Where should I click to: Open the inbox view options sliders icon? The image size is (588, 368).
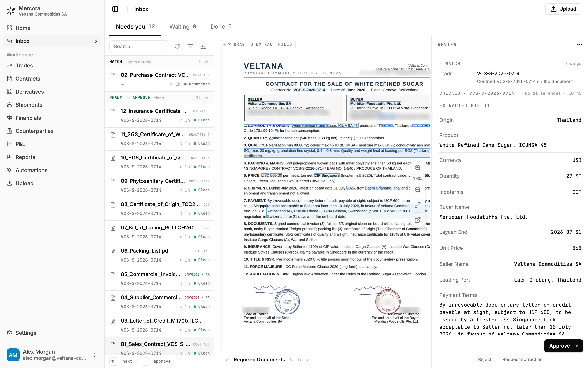click(203, 46)
